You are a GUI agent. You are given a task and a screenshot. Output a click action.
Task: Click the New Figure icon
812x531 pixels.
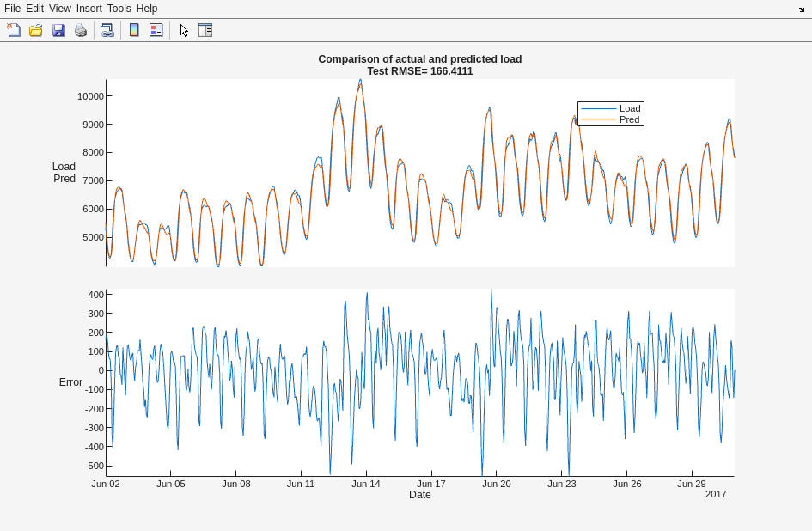[14, 30]
